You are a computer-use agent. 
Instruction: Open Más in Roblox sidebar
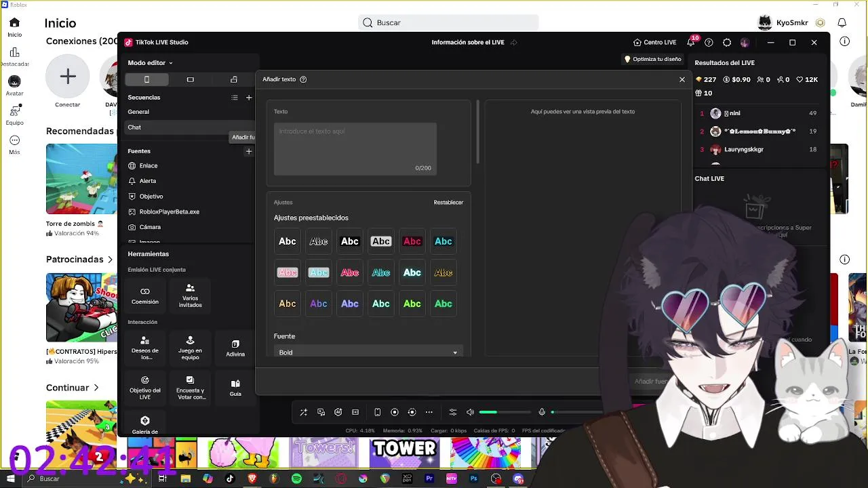(14, 145)
